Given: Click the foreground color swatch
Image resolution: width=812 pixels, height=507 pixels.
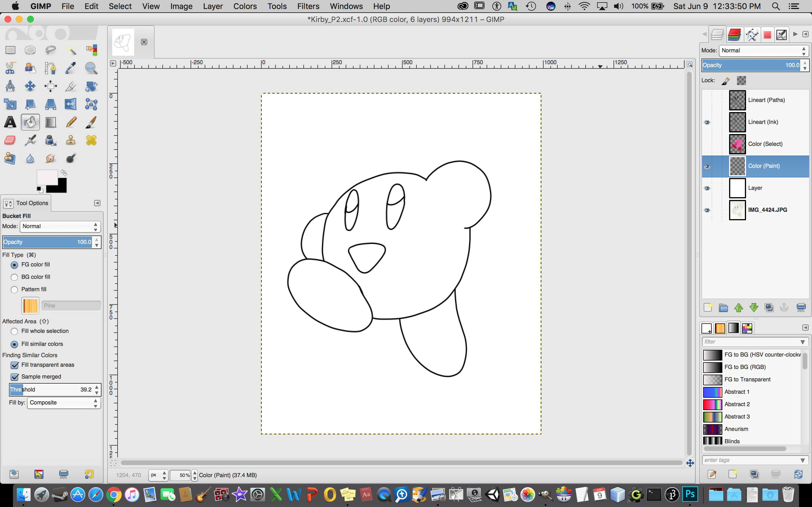Looking at the screenshot, I should pyautogui.click(x=47, y=177).
